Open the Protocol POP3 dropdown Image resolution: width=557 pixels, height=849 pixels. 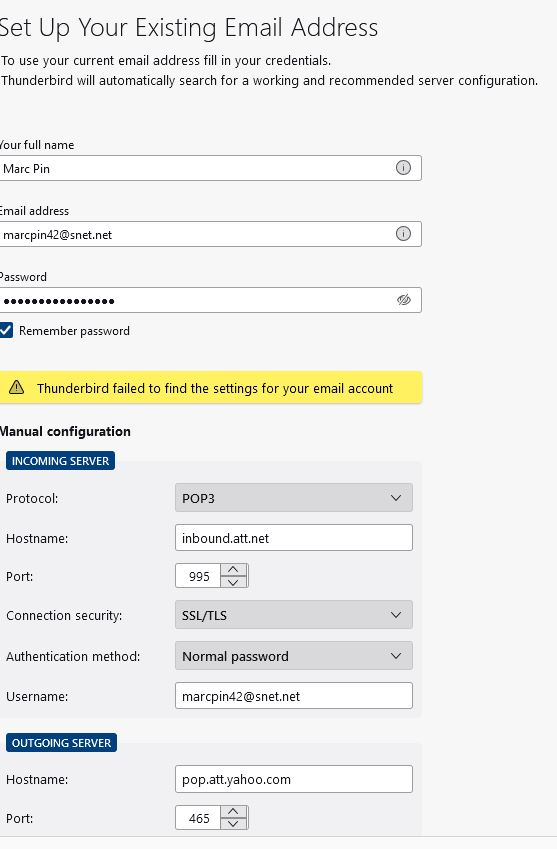[294, 498]
